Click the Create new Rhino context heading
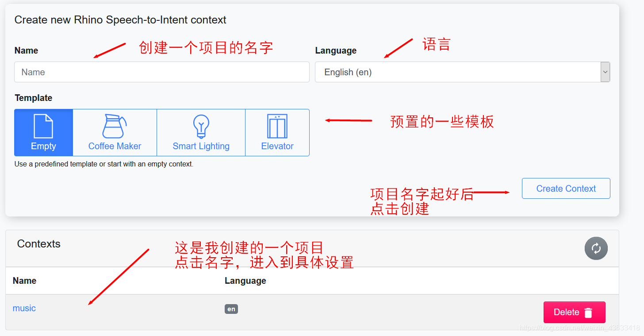Image resolution: width=644 pixels, height=336 pixels. [120, 20]
